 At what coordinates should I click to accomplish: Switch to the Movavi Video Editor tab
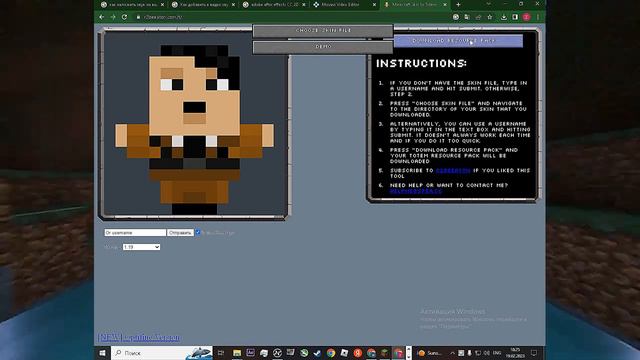344,4
